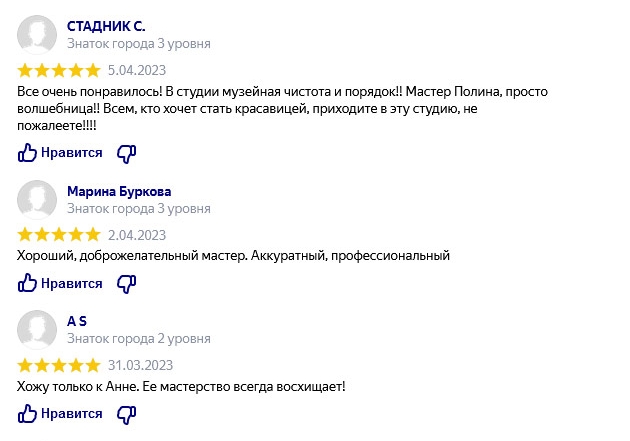Screen dimensions: 630x441
Task: Like the review by A S
Action: point(60,414)
